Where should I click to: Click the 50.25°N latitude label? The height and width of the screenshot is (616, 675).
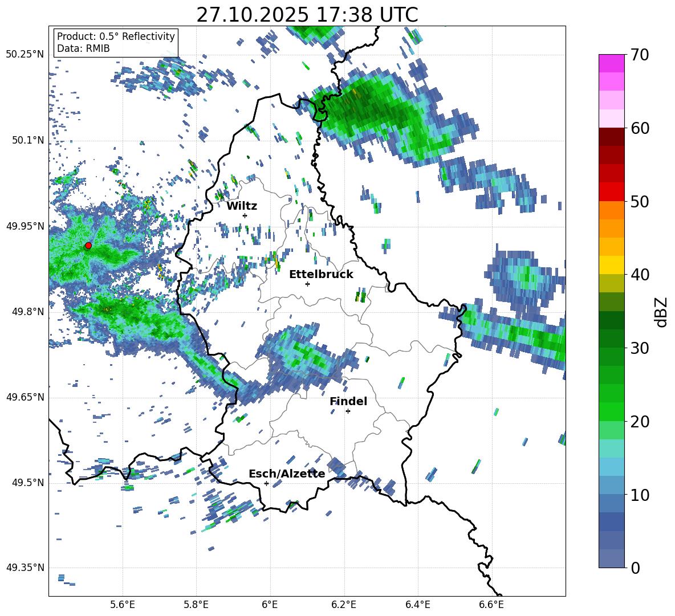(x=25, y=55)
